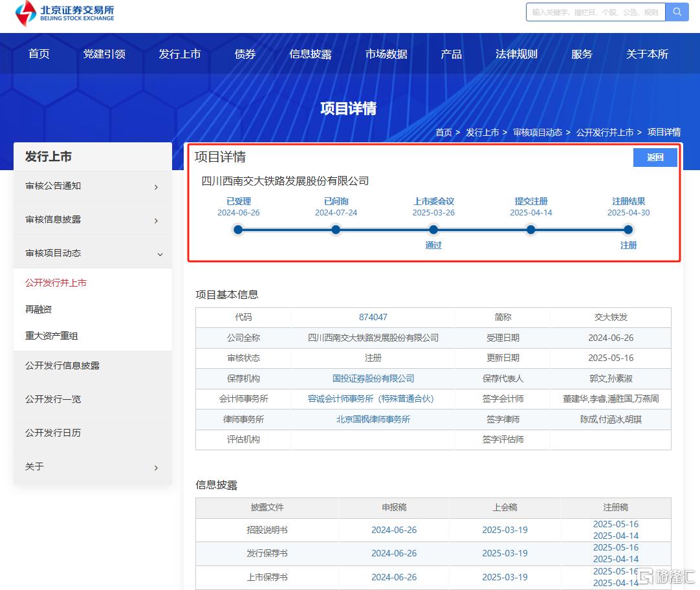Click the 上市委会议 timeline dot
The width and height of the screenshot is (700, 590).
tap(433, 230)
